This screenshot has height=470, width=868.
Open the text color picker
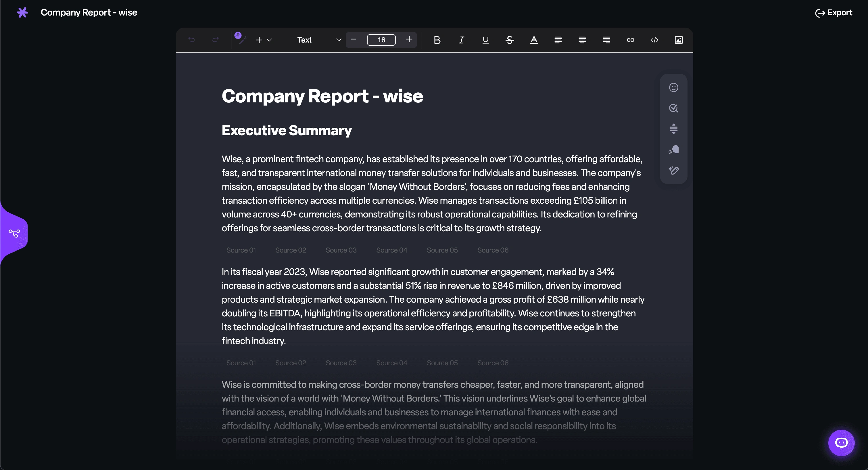click(534, 40)
